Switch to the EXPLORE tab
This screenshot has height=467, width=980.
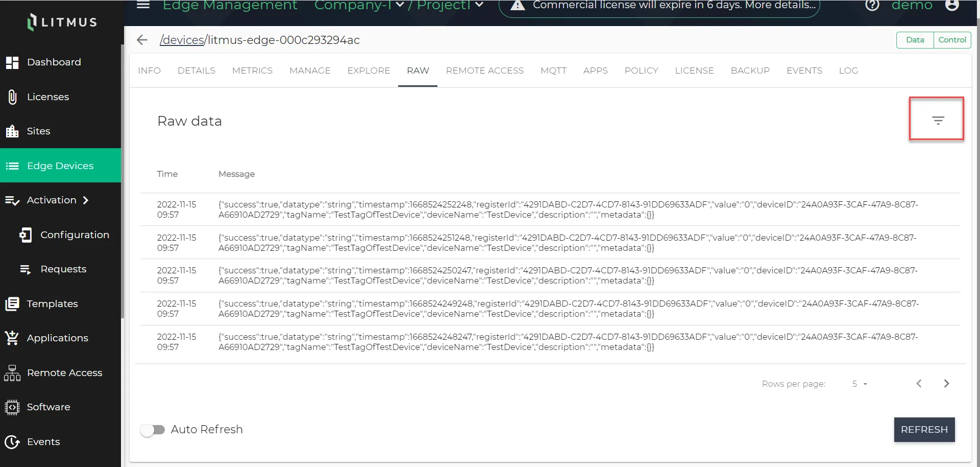[x=369, y=71]
